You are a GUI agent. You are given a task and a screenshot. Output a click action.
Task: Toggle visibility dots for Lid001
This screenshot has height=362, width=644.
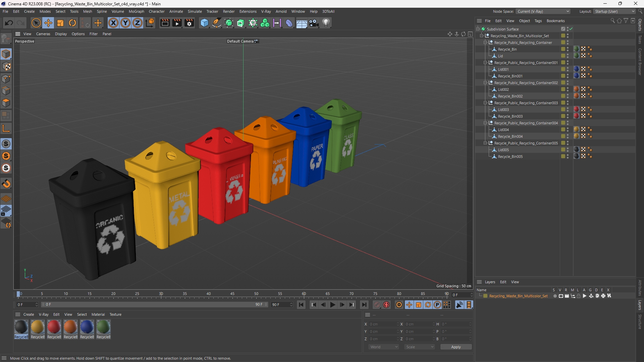(x=568, y=69)
